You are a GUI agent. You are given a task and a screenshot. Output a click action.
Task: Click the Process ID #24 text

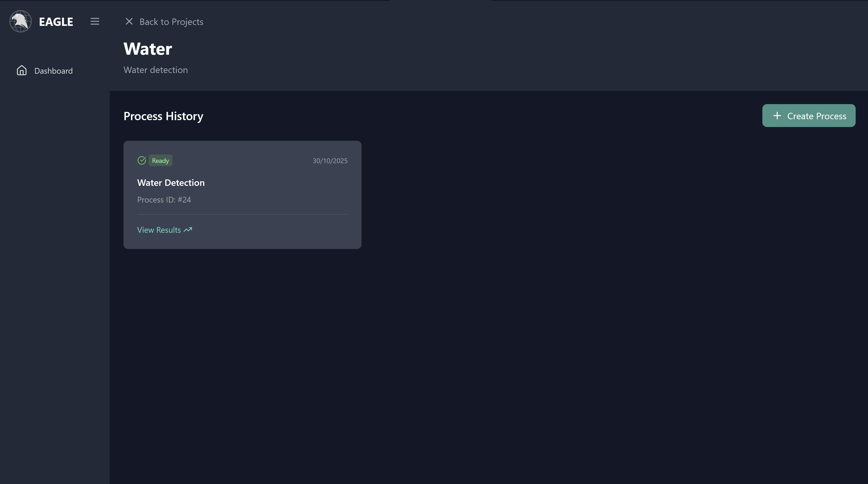pos(164,200)
